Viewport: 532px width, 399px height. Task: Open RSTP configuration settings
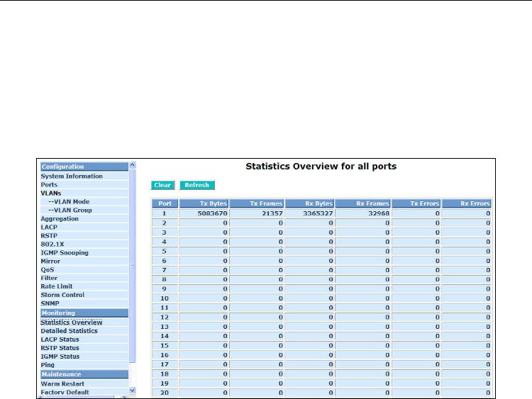[49, 235]
